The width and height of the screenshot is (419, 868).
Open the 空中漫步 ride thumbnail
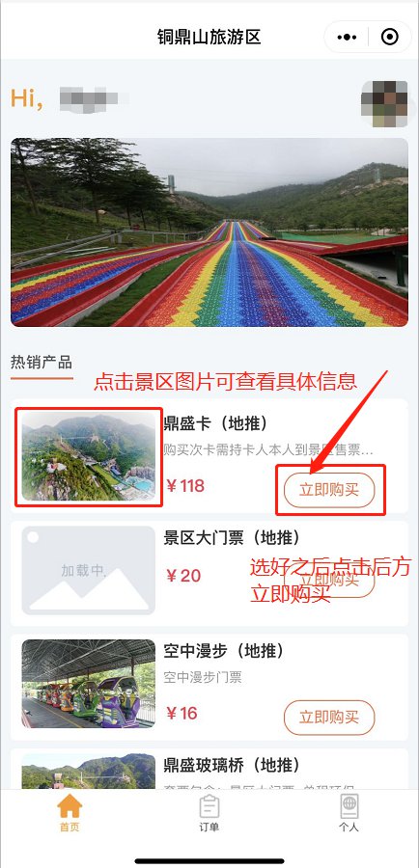pos(89,684)
